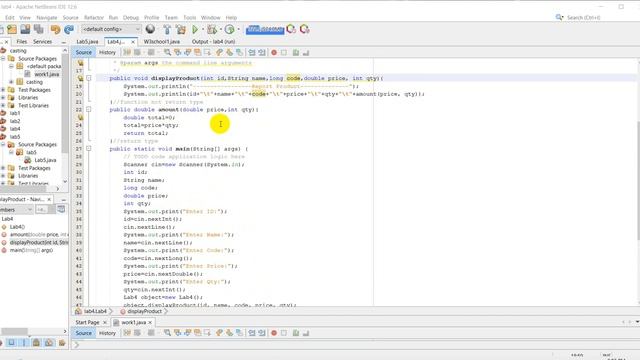Click the Source button in Lab4 editor

84,52
